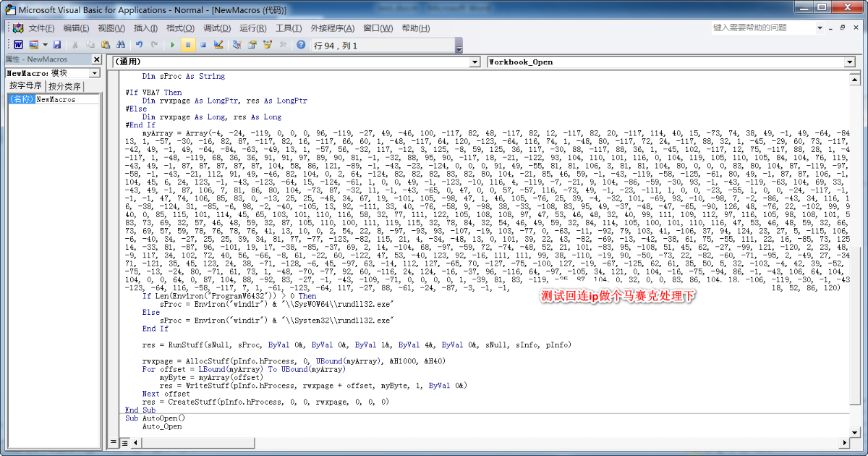Click the "End Sub" line
This screenshot has height=456, width=868.
140,410
